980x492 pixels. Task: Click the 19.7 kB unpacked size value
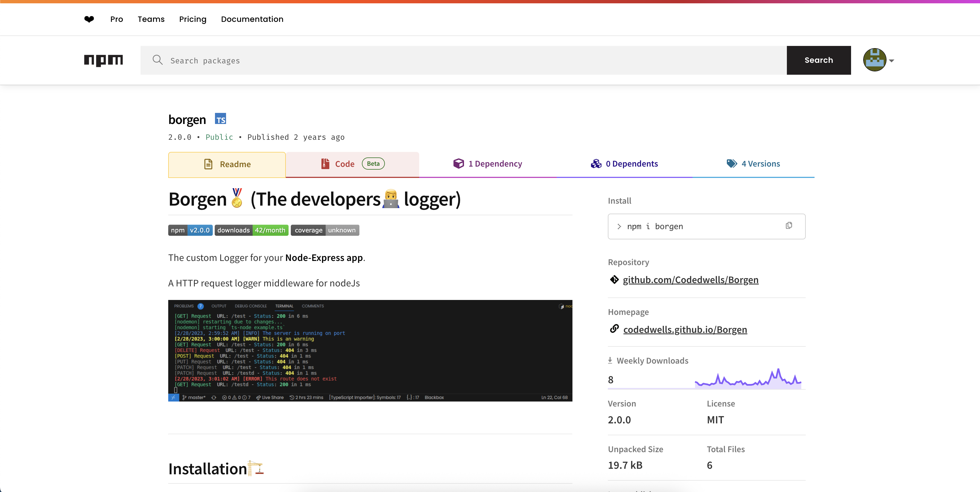click(625, 465)
